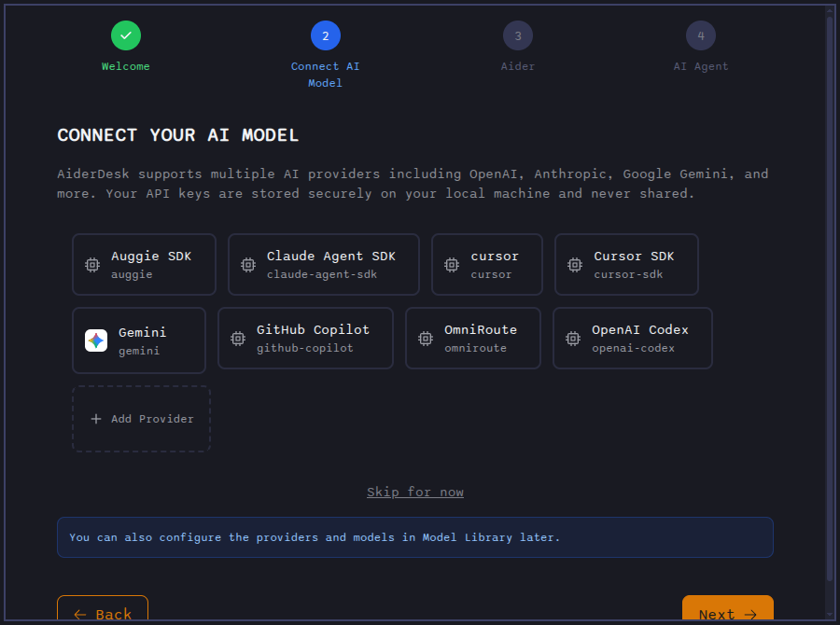Click the OpenAI Codex chip icon

click(x=573, y=339)
